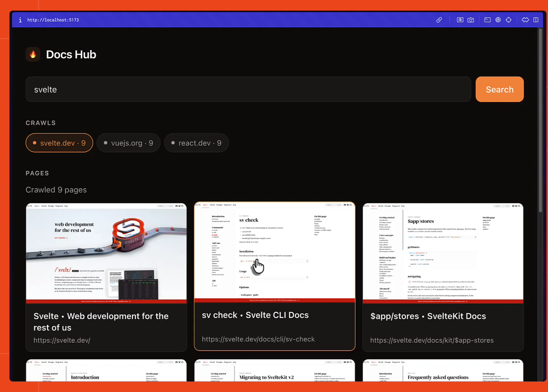Click the page's vertical scrollbar
Screen dimensions: 548x392
540,120
